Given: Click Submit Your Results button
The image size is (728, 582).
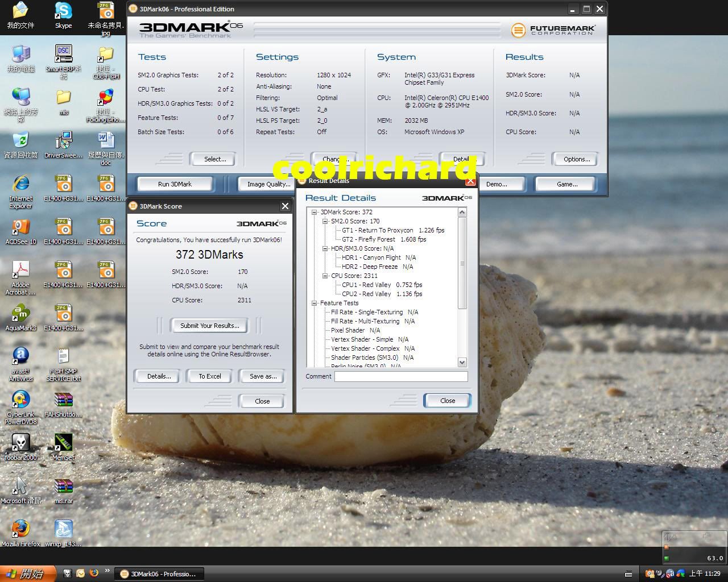Looking at the screenshot, I should click(210, 326).
